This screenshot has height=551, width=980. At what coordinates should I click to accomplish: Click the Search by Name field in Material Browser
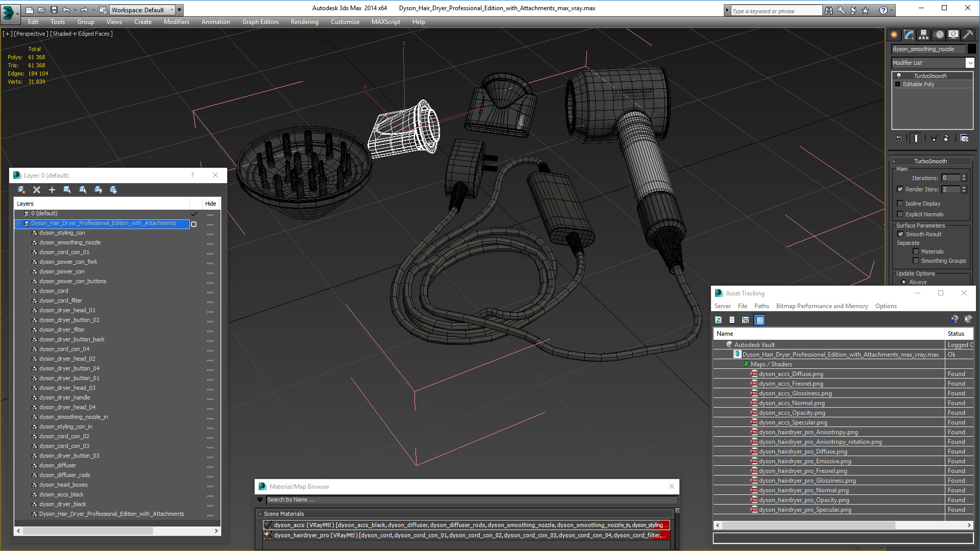(x=472, y=500)
